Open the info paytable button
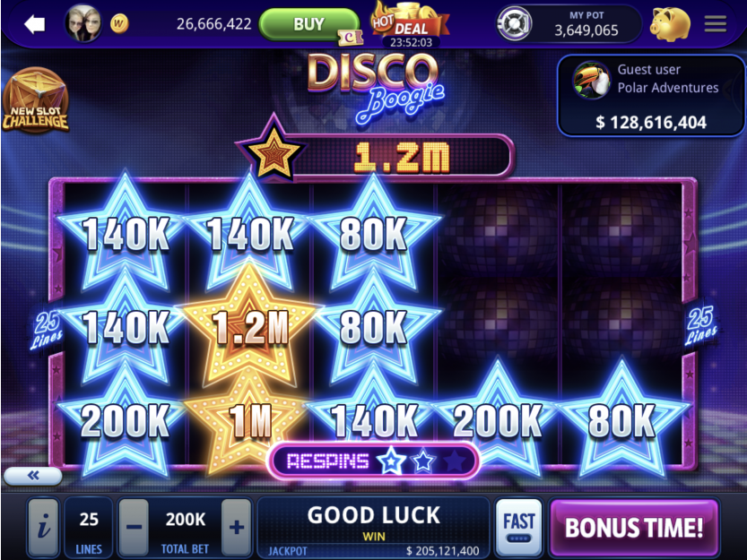Image resolution: width=747 pixels, height=560 pixels. [44, 527]
